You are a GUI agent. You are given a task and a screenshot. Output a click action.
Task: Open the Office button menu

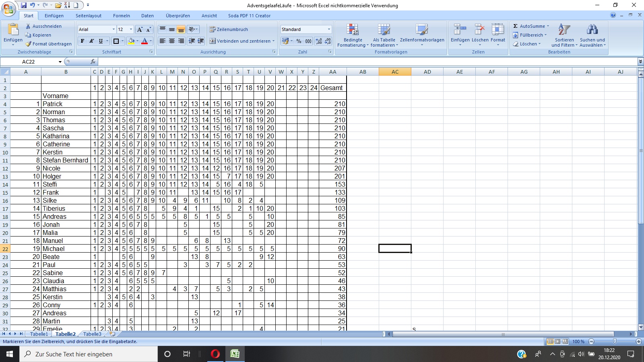pyautogui.click(x=8, y=8)
